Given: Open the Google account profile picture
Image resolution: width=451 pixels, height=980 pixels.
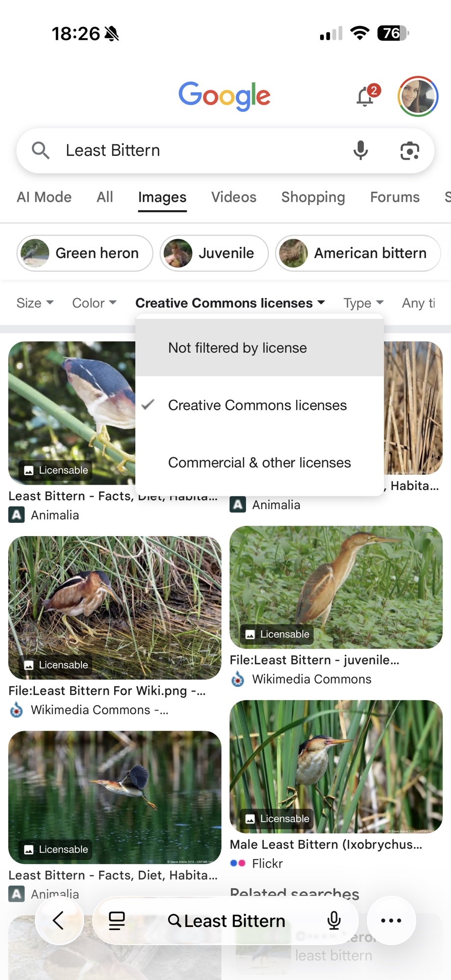Looking at the screenshot, I should [x=418, y=96].
